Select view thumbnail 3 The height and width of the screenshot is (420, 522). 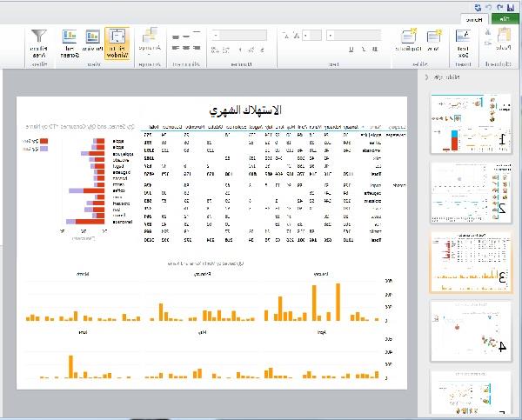[x=471, y=262]
